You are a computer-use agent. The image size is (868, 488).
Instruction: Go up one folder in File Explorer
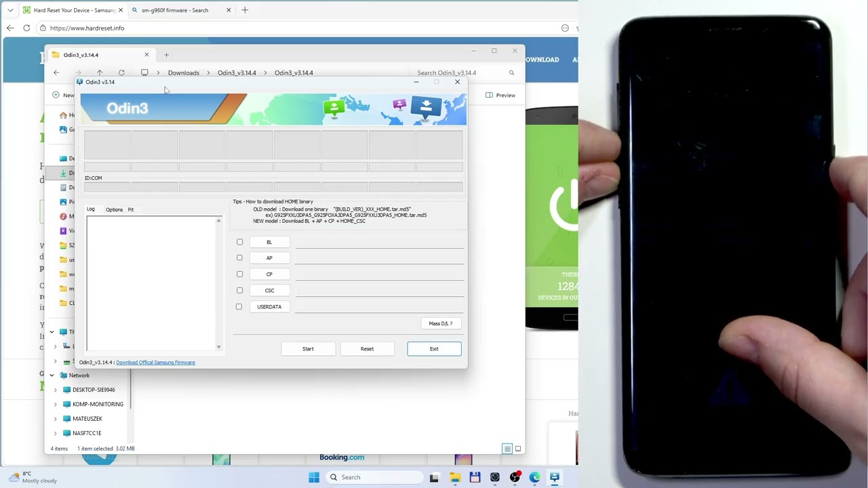click(x=100, y=73)
